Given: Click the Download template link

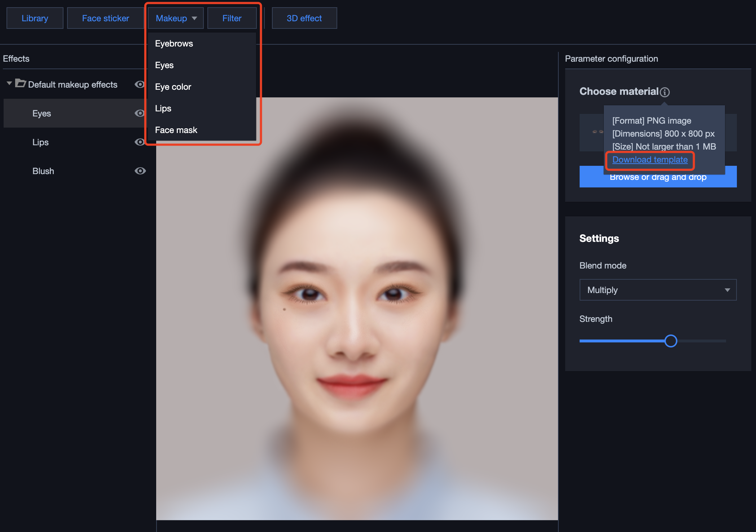Looking at the screenshot, I should pyautogui.click(x=650, y=160).
